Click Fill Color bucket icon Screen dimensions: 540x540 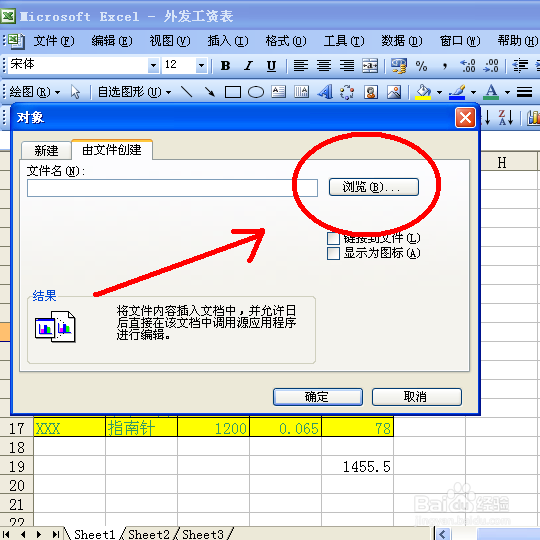[x=423, y=92]
